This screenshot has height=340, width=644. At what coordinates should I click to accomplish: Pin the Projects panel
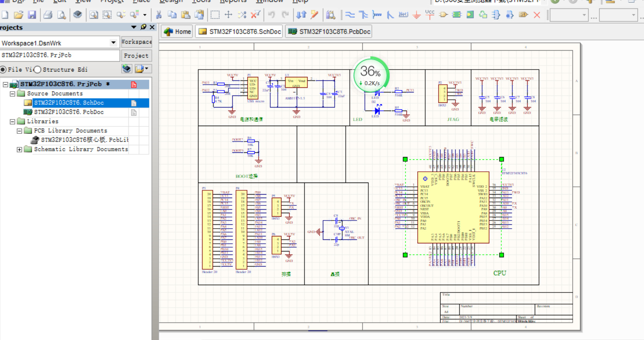pos(144,27)
